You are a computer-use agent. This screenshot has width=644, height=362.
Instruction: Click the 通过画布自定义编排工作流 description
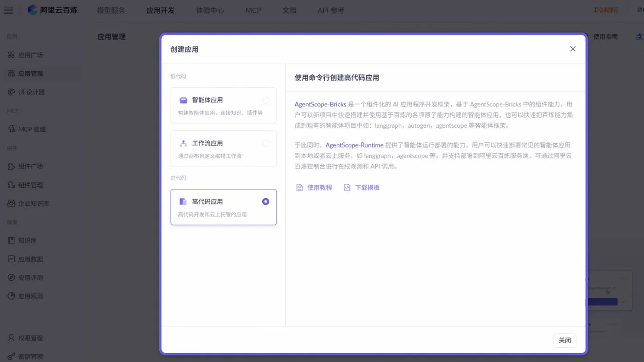coord(210,156)
